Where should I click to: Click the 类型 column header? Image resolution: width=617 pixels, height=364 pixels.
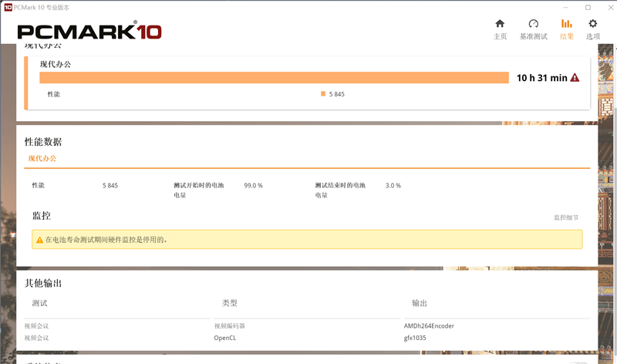(x=229, y=303)
